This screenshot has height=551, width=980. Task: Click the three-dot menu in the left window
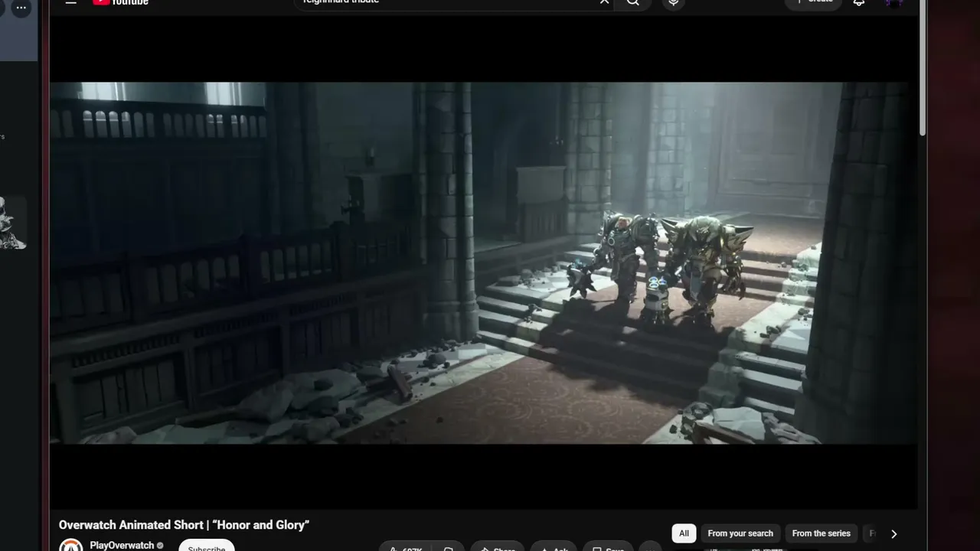(x=21, y=8)
